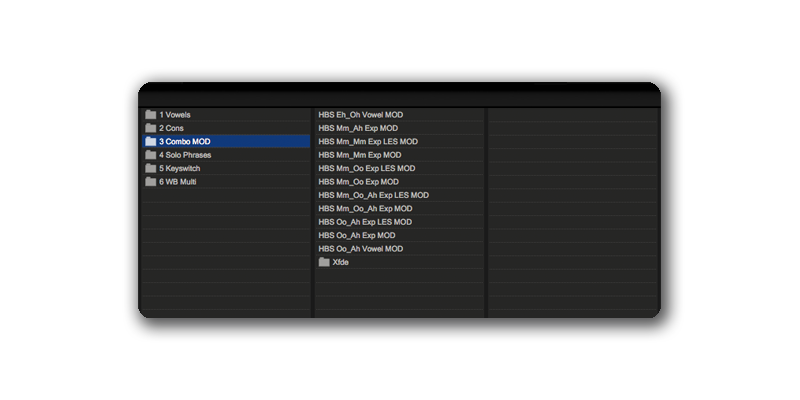The width and height of the screenshot is (800, 400).
Task: Click the 3 Combo MOD folder icon
Action: coord(151,142)
